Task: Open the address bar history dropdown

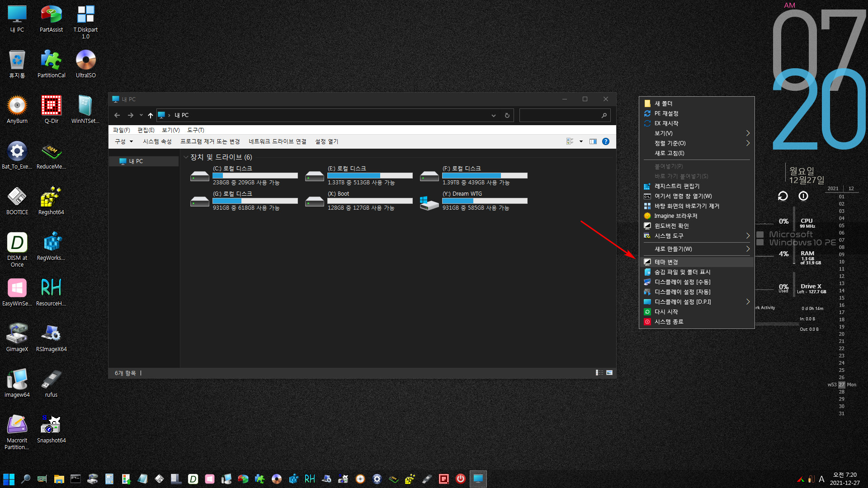Action: pos(494,115)
